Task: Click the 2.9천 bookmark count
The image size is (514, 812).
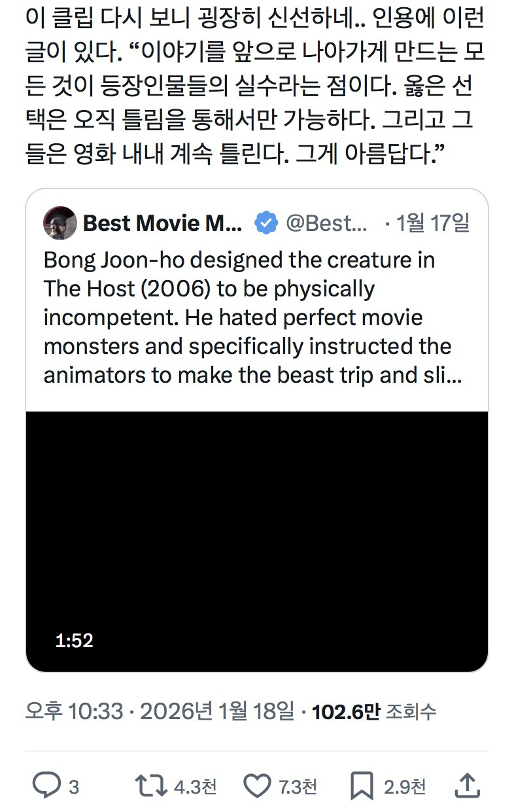Action: [405, 786]
